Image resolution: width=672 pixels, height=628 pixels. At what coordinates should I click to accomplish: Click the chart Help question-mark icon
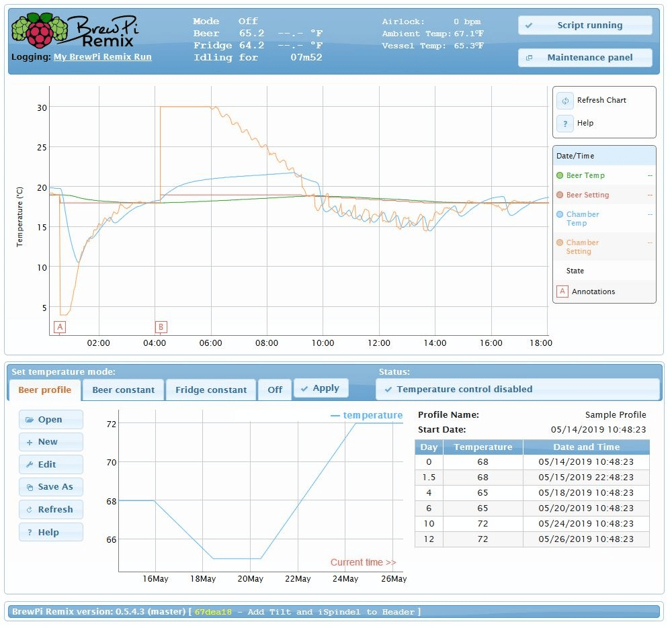tap(565, 124)
